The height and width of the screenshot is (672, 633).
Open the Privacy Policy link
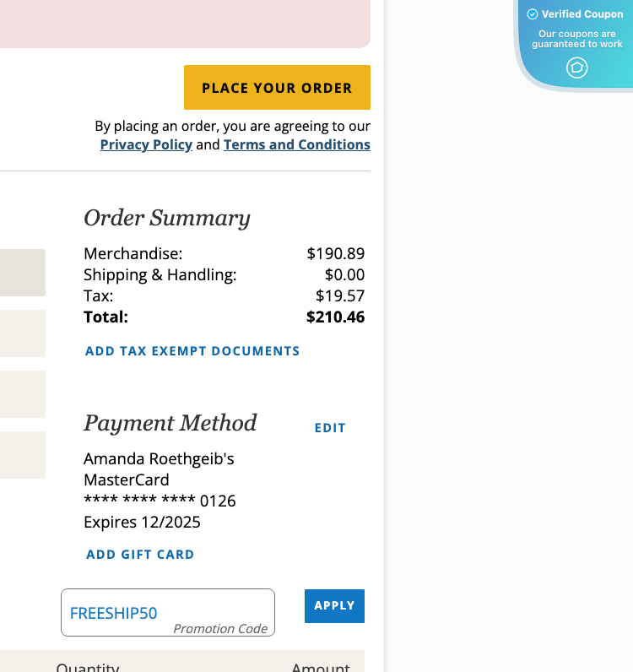(146, 144)
